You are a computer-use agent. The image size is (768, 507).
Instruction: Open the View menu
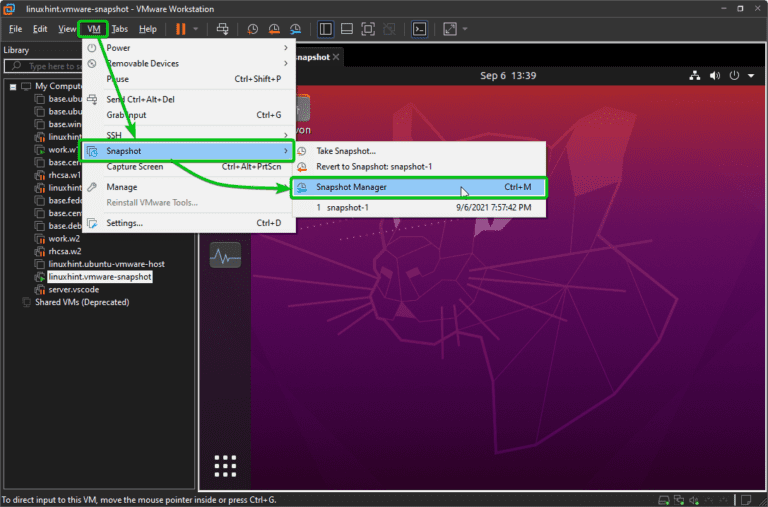[67, 29]
